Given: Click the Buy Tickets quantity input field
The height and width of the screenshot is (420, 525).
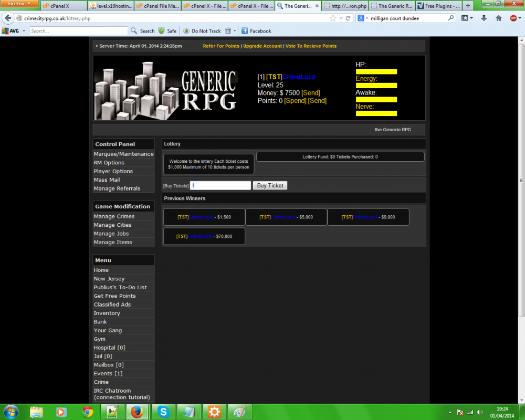Looking at the screenshot, I should tap(220, 185).
